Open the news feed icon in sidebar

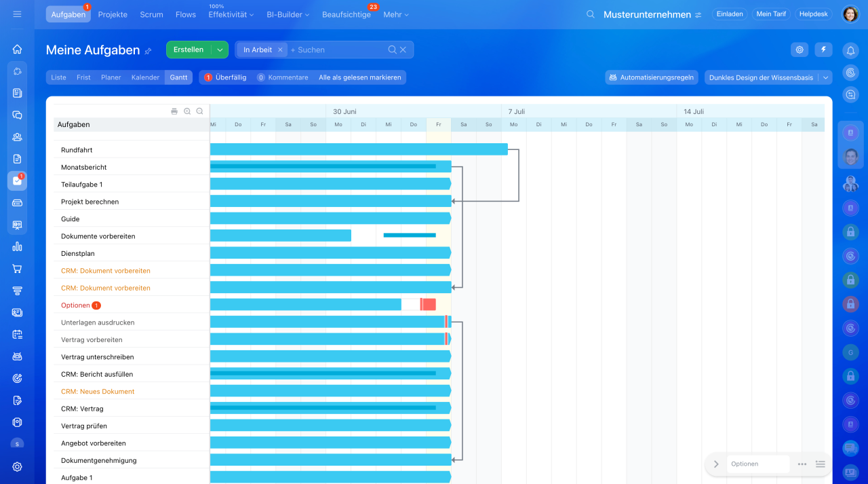pos(17,93)
